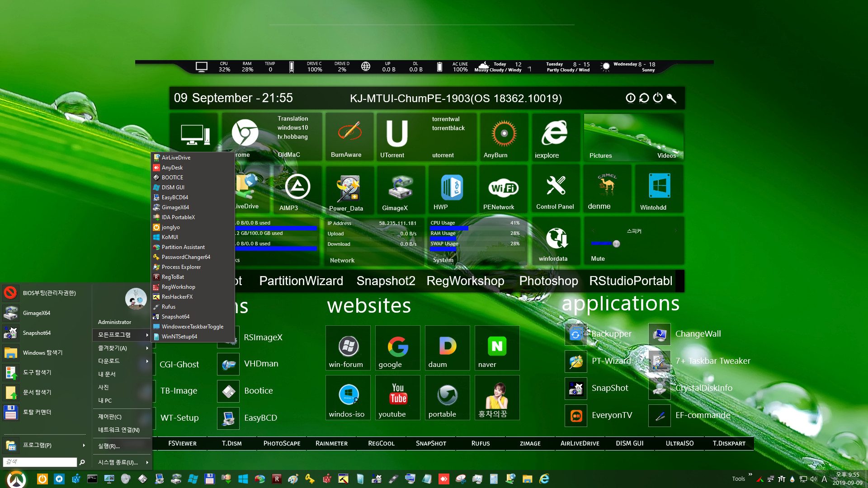Image resolution: width=868 pixels, height=488 pixels.
Task: Click the restart icon in header
Action: coord(644,98)
